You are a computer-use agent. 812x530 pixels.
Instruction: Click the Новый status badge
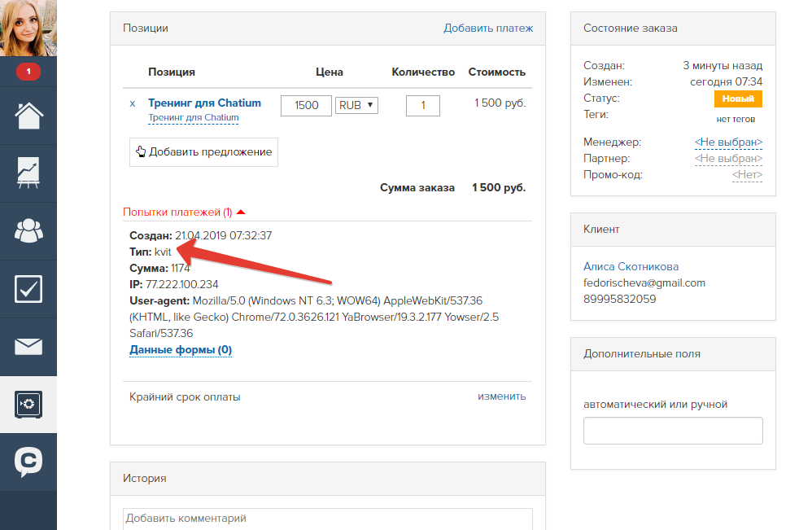tap(738, 99)
